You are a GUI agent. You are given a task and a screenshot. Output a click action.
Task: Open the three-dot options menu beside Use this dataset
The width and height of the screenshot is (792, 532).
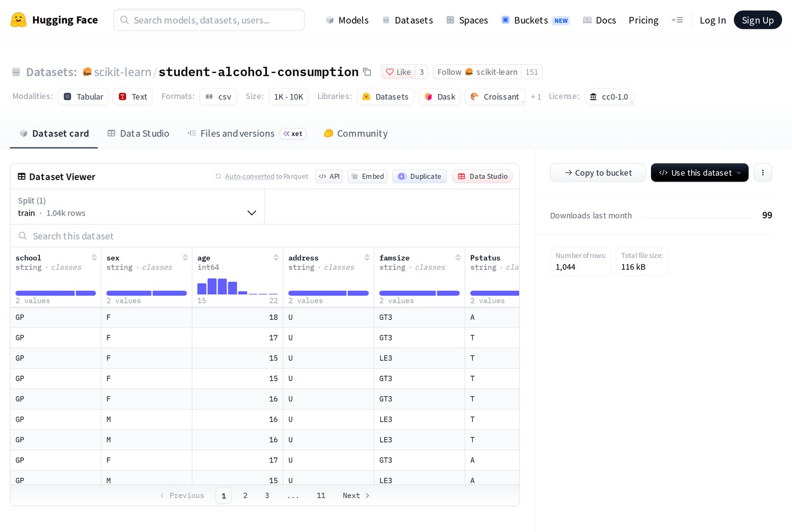point(763,173)
